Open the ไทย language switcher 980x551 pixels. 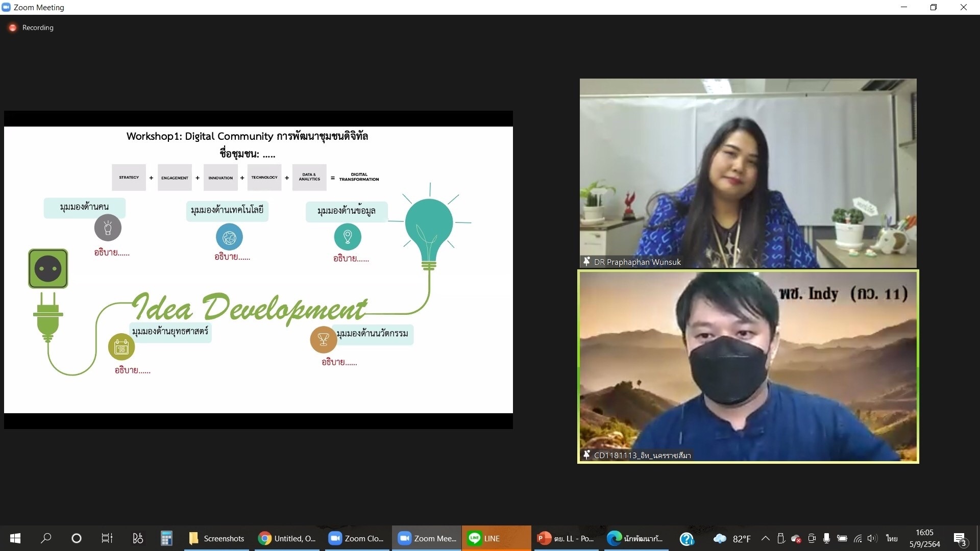tap(892, 538)
